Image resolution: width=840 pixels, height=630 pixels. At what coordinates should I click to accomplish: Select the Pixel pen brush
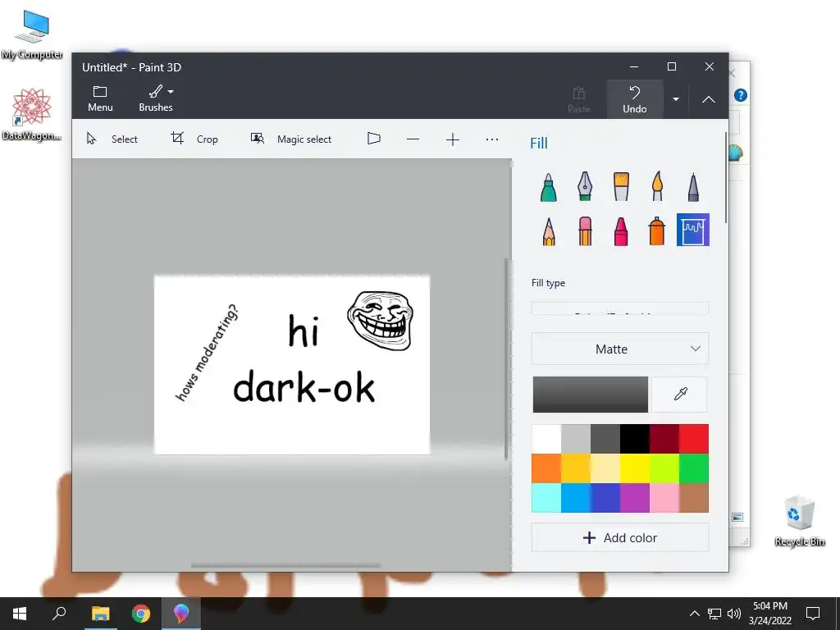pyautogui.click(x=693, y=187)
